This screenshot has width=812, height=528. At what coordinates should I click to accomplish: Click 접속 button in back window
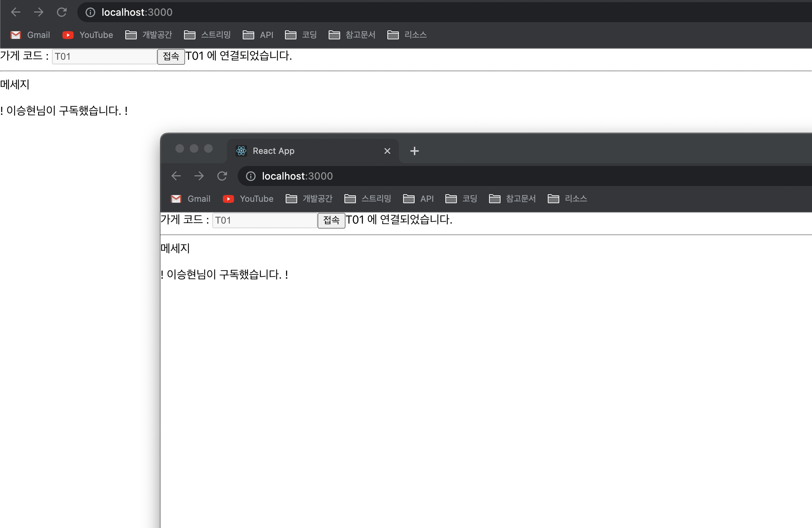pyautogui.click(x=171, y=57)
